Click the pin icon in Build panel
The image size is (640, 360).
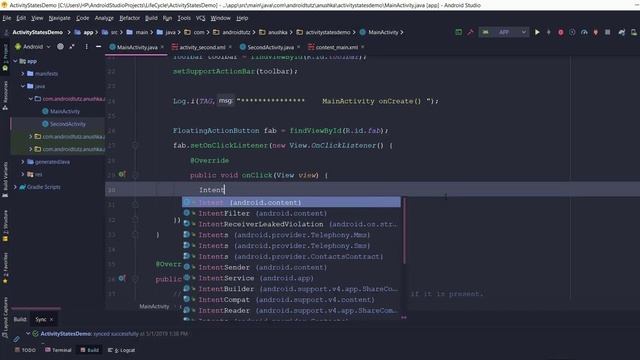pyautogui.click(x=16, y=339)
